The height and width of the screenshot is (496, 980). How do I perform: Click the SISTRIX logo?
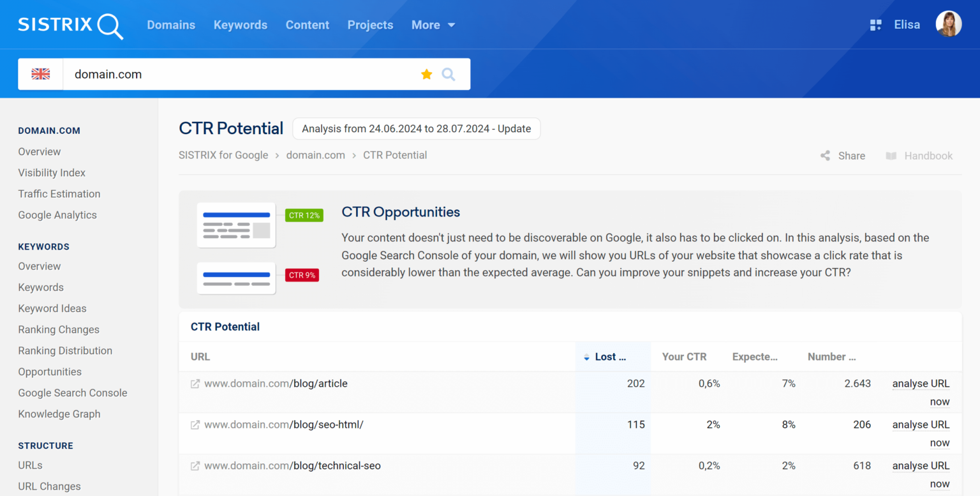tap(70, 25)
